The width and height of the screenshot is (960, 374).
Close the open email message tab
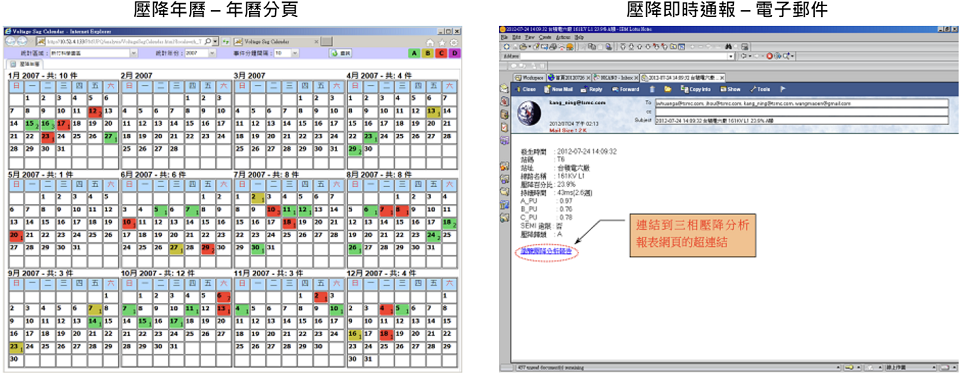click(x=722, y=78)
